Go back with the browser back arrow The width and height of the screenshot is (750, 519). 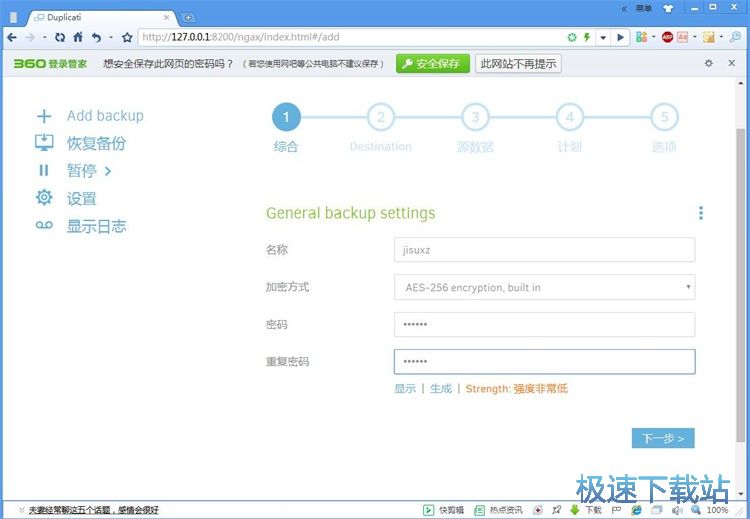tap(12, 37)
